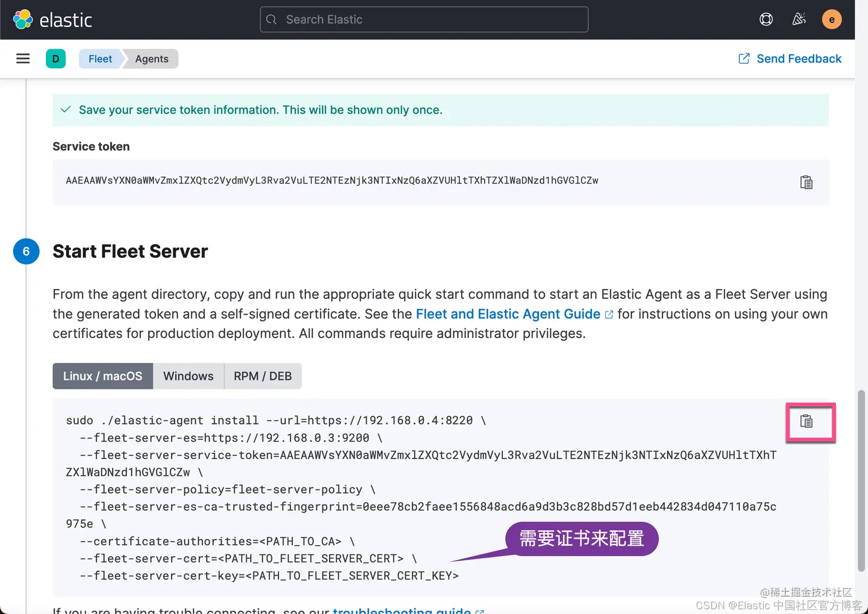
Task: Click the page vertical scrollbar
Action: (861, 481)
